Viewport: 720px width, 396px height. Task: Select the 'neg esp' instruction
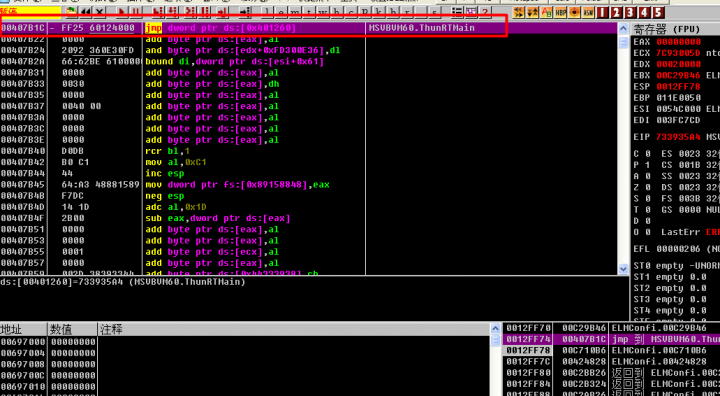pyautogui.click(x=164, y=196)
